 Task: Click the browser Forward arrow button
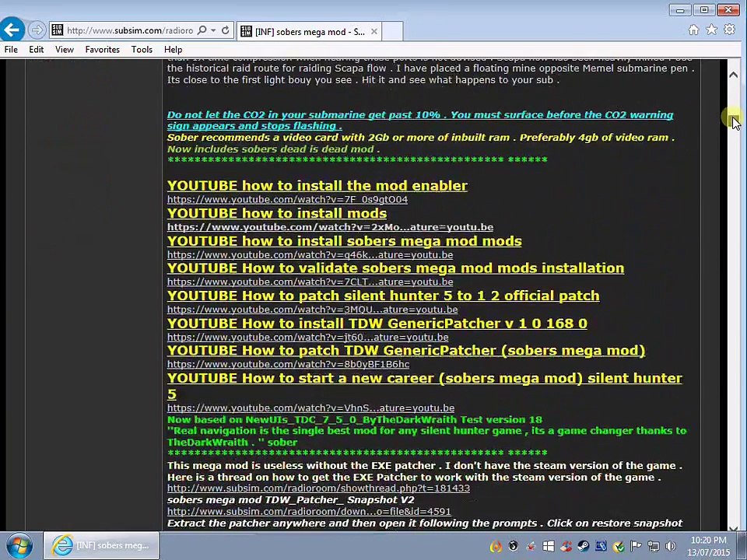[37, 30]
